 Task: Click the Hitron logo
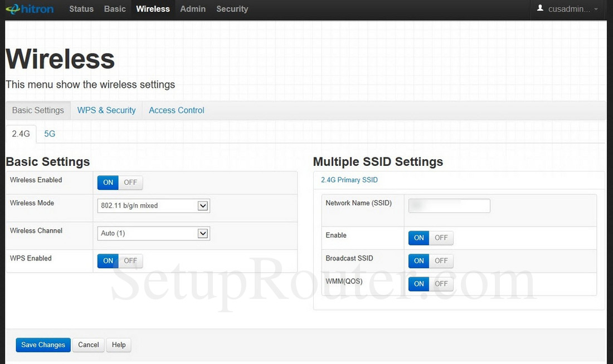coord(30,8)
